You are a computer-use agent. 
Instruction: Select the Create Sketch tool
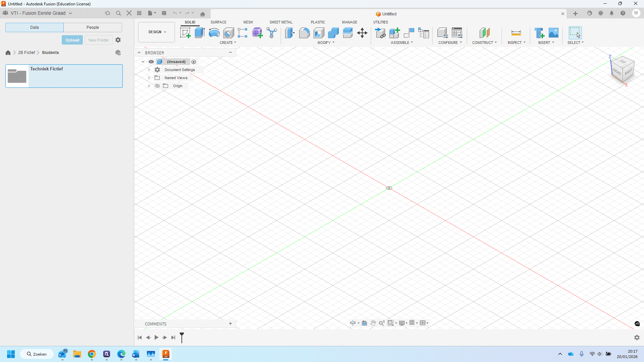185,33
